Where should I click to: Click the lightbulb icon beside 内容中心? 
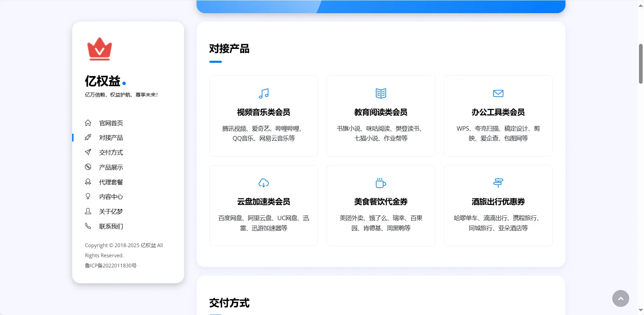88,196
